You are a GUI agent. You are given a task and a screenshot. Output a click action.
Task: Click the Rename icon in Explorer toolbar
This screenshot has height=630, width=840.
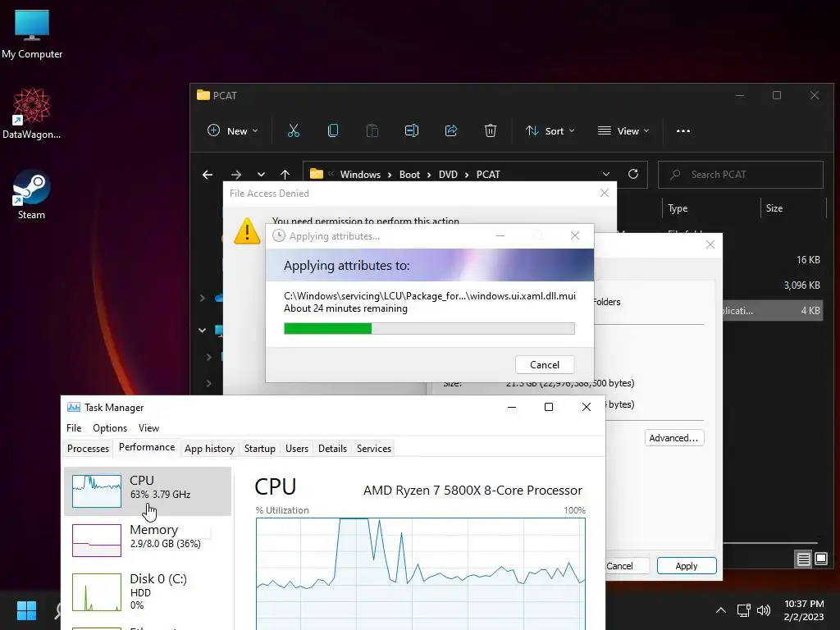click(412, 130)
